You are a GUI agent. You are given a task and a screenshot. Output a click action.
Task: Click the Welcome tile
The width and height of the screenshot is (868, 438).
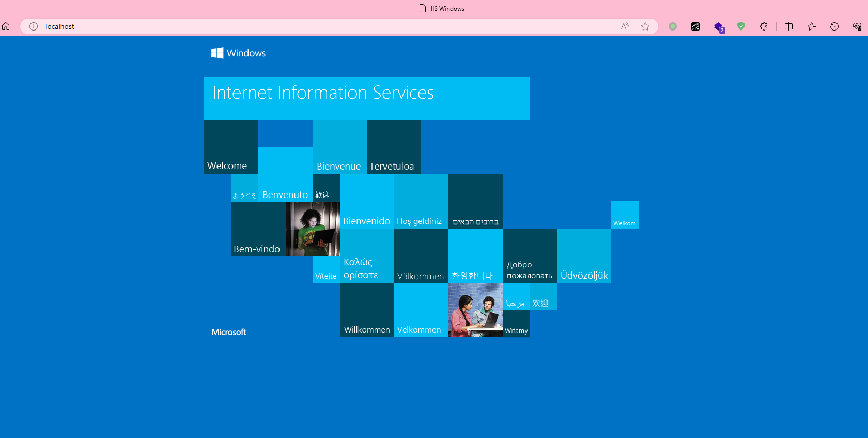pos(231,147)
